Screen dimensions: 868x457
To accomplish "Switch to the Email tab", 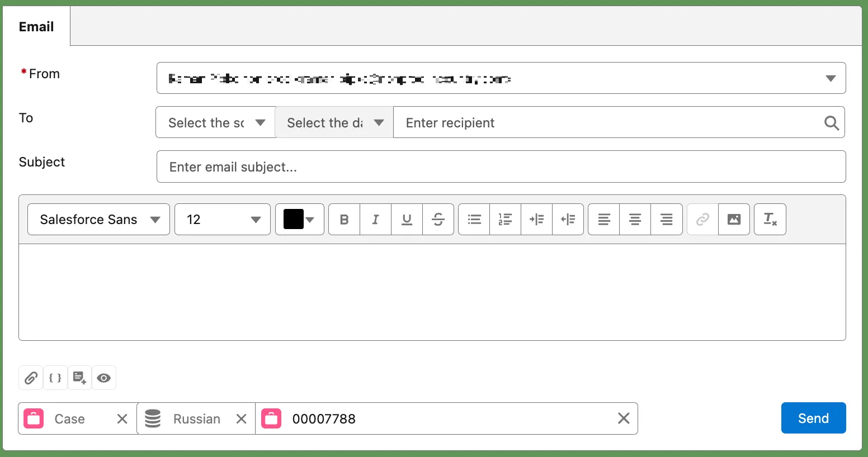I will pos(36,27).
